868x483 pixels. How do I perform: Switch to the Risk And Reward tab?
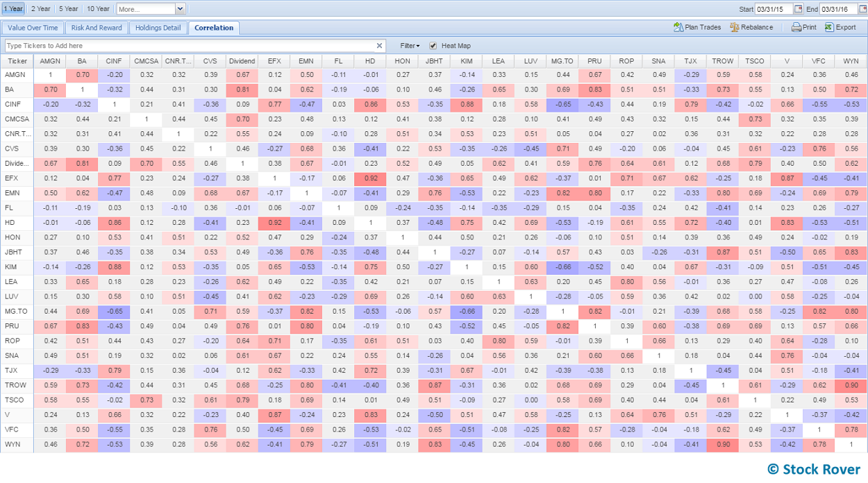97,28
